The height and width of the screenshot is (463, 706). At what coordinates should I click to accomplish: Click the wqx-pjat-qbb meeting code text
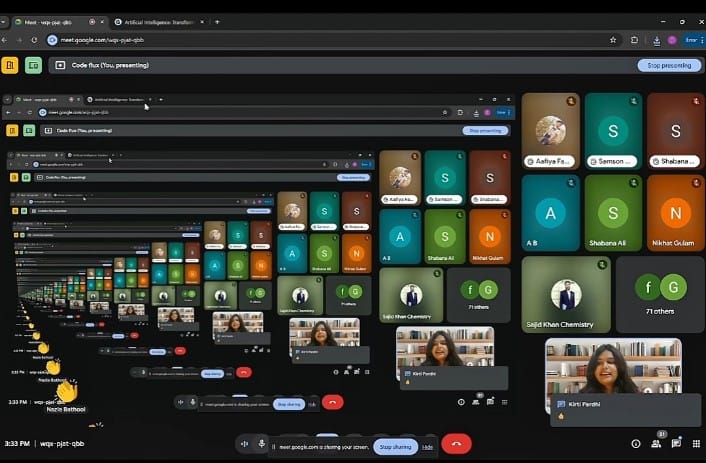click(62, 444)
